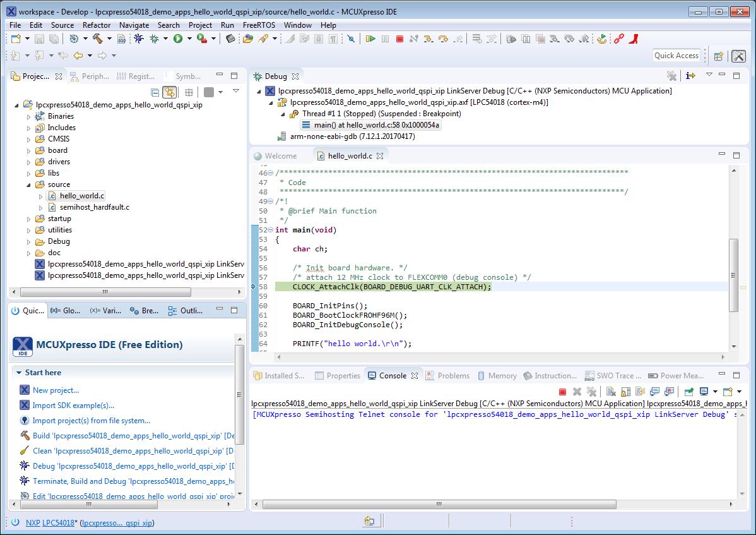Open the Develop perspective button
This screenshot has width=756, height=535.
[x=738, y=56]
